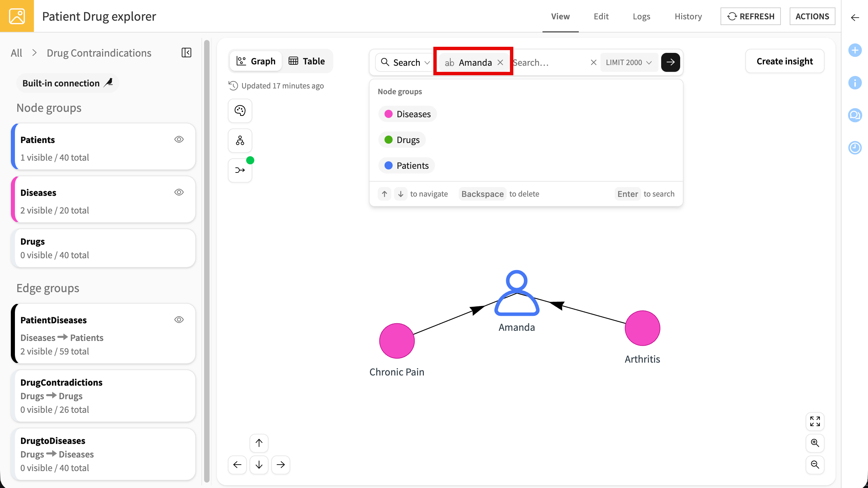Image resolution: width=868 pixels, height=488 pixels.
Task: Open the color palette styling tool
Action: (240, 111)
